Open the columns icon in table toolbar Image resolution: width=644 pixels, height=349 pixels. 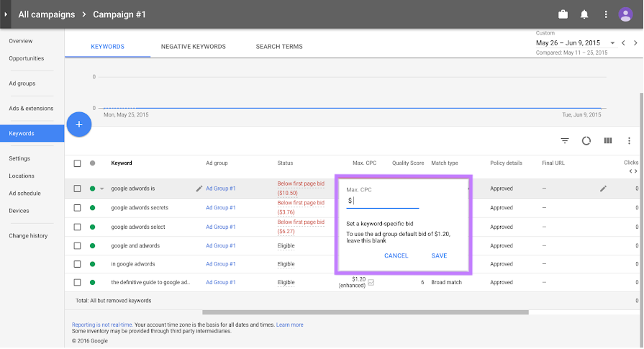click(x=608, y=141)
